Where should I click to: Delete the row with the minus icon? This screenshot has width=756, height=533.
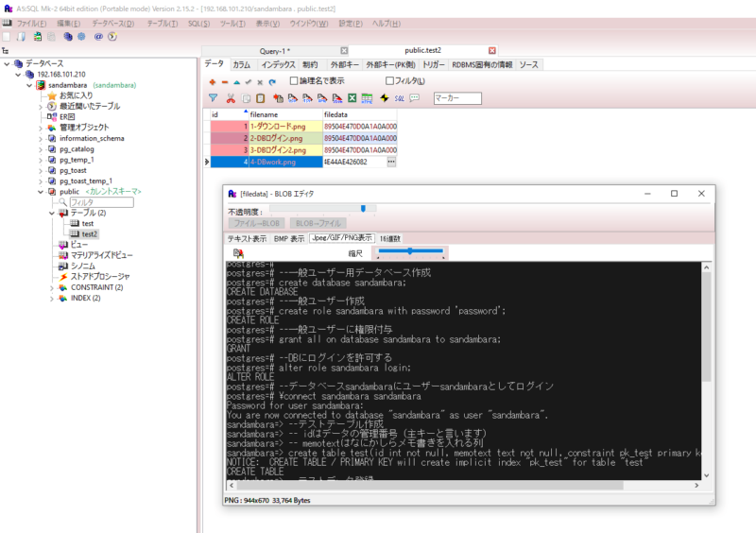pyautogui.click(x=224, y=82)
